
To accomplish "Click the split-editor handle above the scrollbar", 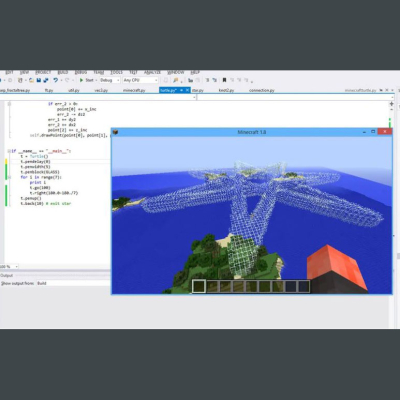I will (391, 104).
